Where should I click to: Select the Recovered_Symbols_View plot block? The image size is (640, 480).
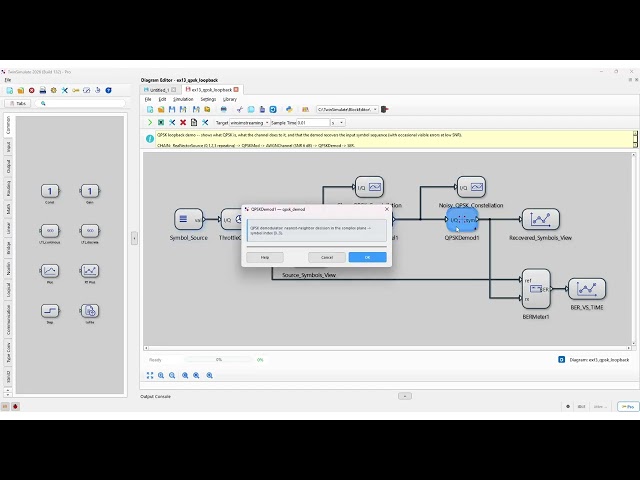point(540,220)
